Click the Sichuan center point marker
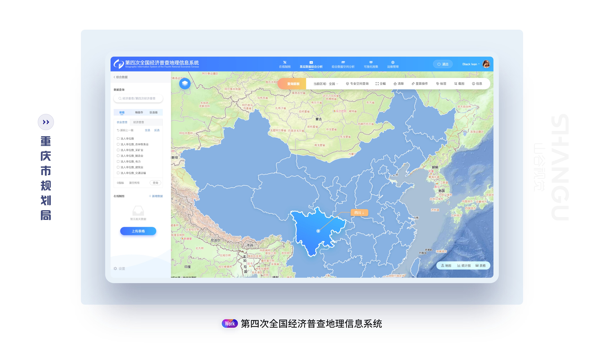 coord(318,231)
